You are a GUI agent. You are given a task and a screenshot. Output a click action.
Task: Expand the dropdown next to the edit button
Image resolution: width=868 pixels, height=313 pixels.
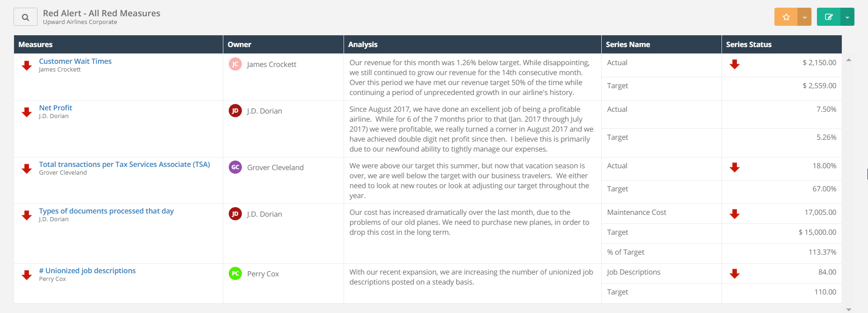848,16
